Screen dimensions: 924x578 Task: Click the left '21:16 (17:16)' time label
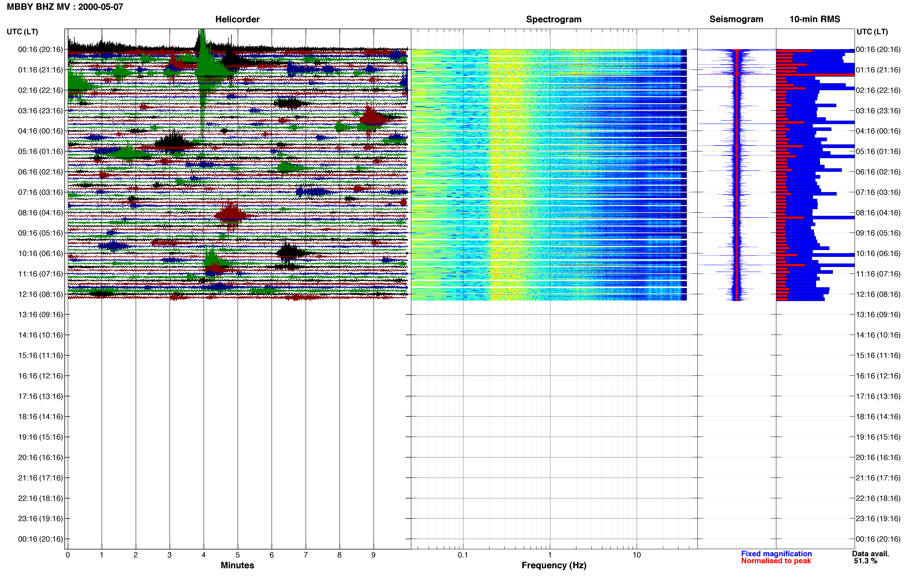(41, 478)
